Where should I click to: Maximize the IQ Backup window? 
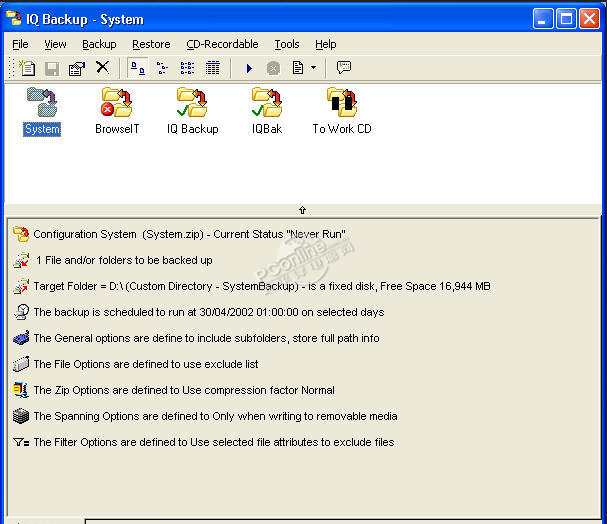[566, 19]
